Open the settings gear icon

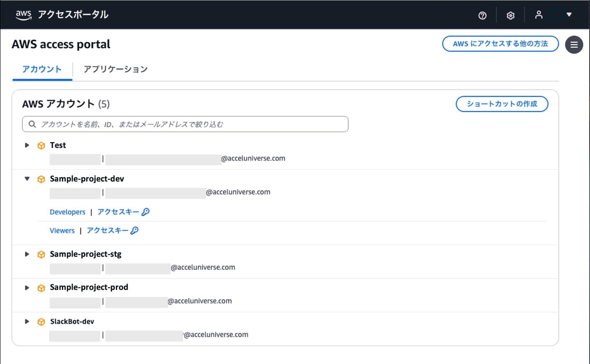coord(510,15)
